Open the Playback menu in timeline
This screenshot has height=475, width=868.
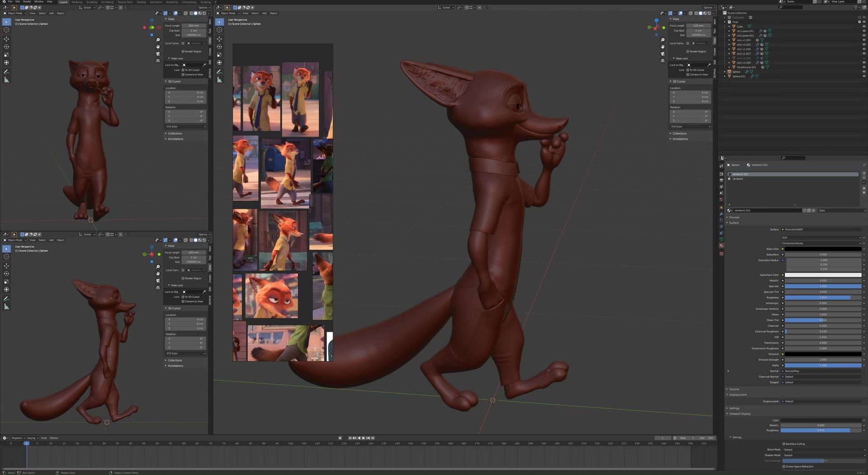pos(17,438)
